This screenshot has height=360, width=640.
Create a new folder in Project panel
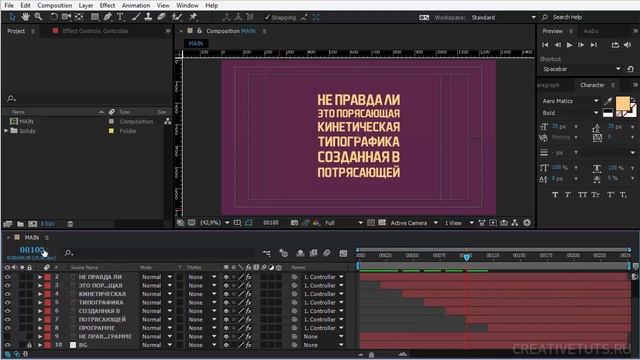(x=20, y=224)
